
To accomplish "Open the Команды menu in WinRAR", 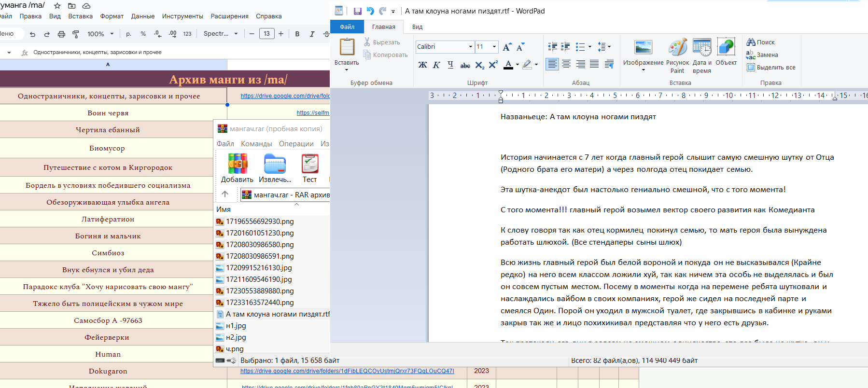I will [x=256, y=144].
